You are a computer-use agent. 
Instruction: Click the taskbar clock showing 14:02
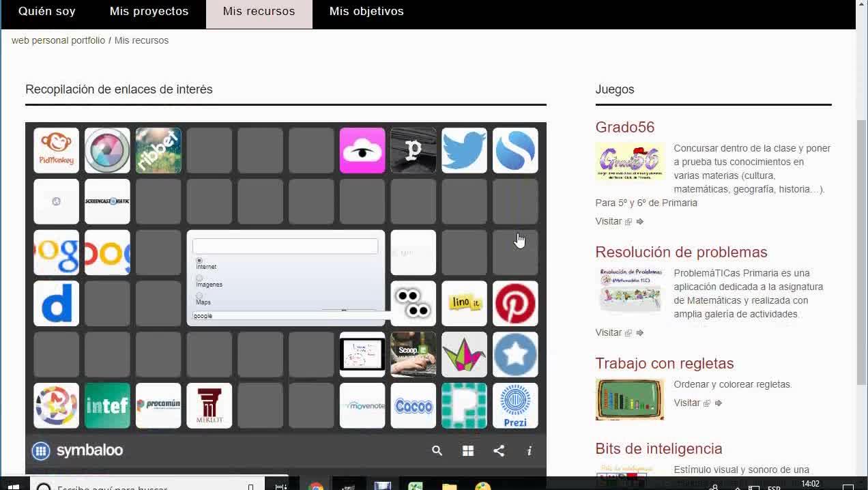coord(810,484)
